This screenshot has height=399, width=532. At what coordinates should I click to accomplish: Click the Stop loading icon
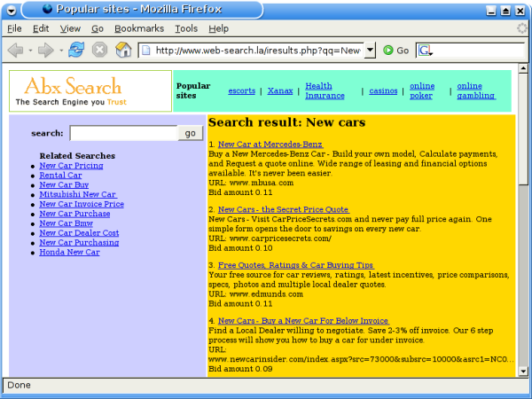click(99, 50)
